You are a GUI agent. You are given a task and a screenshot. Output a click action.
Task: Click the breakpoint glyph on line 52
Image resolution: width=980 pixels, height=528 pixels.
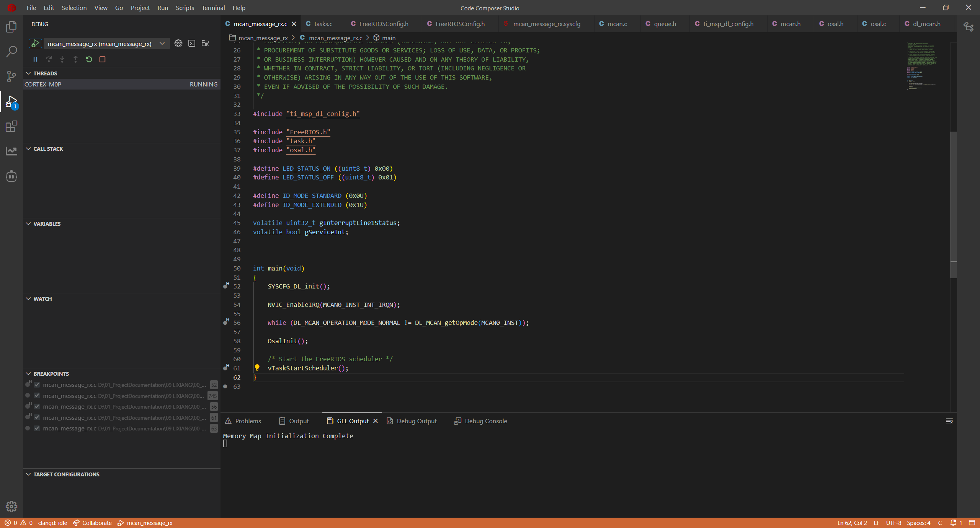226,285
